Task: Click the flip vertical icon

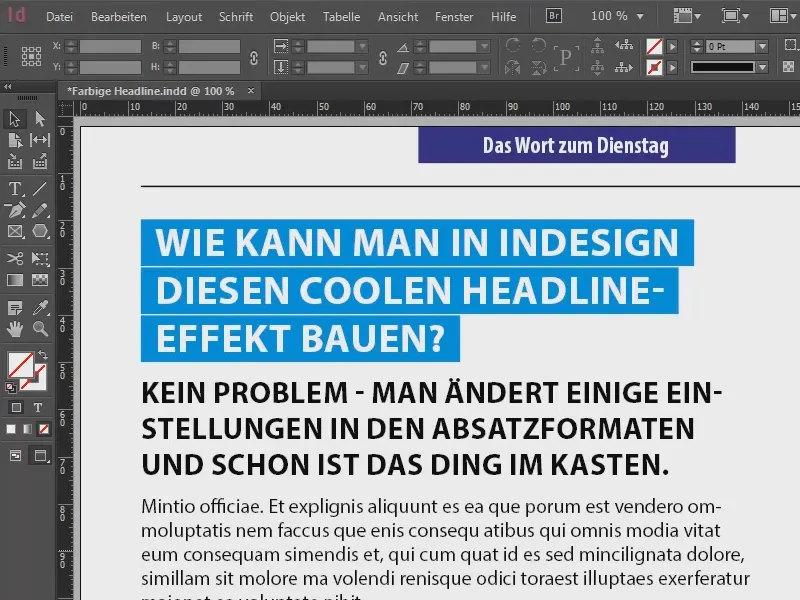Action: (538, 67)
